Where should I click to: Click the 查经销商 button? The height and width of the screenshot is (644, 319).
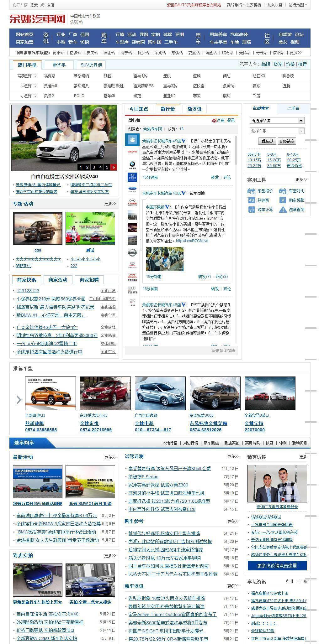287,141
